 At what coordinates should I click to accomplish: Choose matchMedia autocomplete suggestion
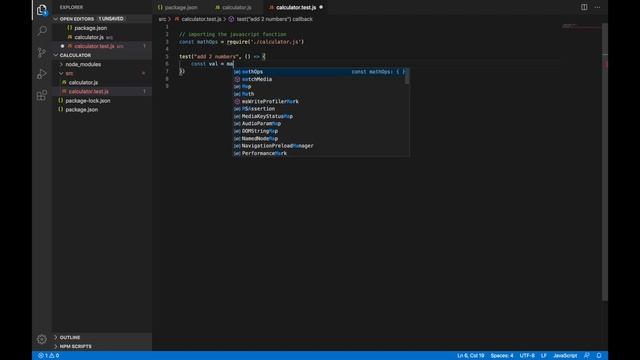coord(318,79)
